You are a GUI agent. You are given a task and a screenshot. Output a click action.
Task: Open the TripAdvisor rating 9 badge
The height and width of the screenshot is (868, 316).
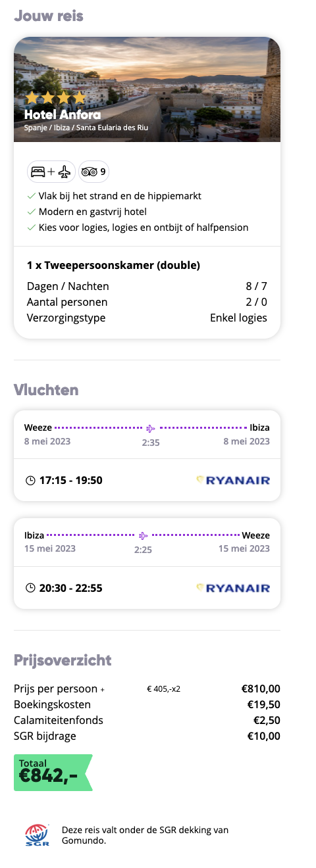[x=93, y=172]
